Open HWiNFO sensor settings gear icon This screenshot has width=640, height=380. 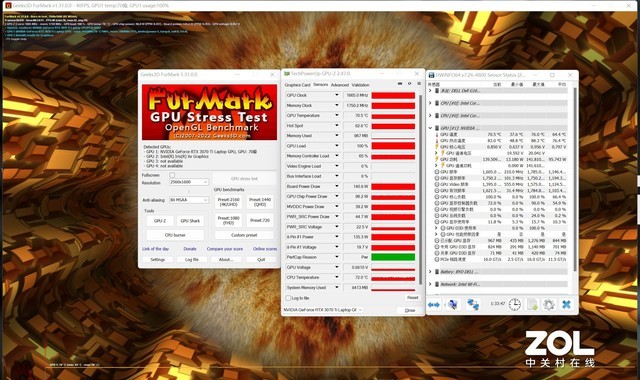point(549,304)
